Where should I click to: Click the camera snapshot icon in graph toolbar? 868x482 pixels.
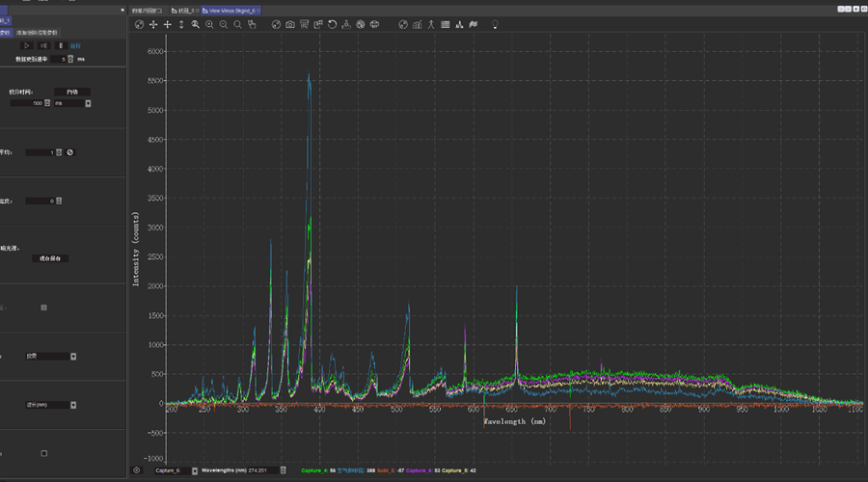[x=290, y=24]
